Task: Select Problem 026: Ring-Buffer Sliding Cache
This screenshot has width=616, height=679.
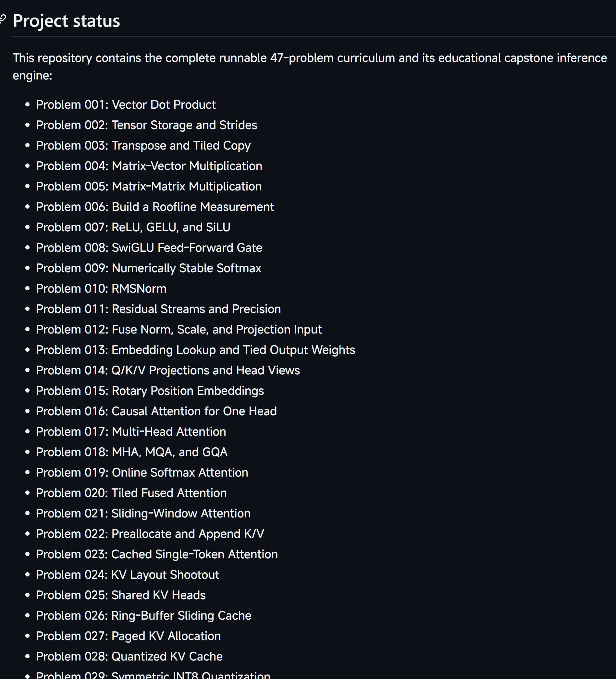Action: (143, 615)
